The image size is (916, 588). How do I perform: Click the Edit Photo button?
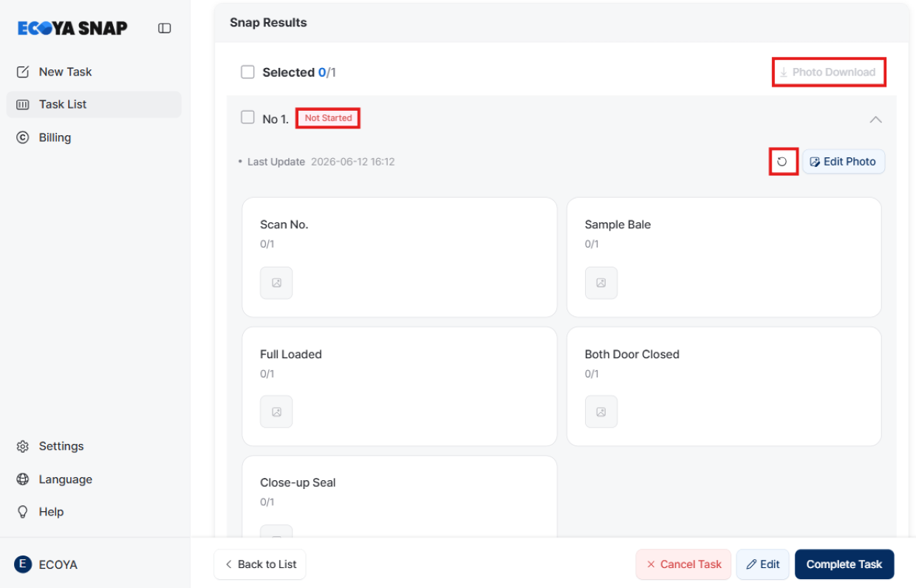tap(844, 162)
